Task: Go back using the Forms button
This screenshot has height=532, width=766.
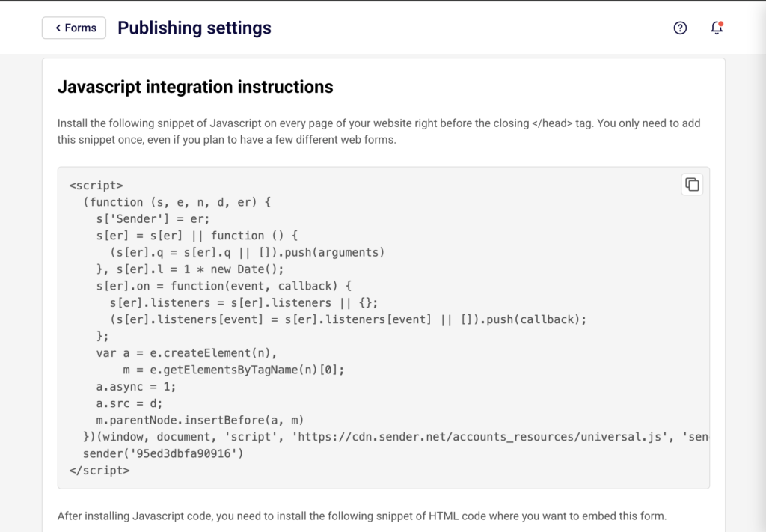Action: pyautogui.click(x=74, y=28)
